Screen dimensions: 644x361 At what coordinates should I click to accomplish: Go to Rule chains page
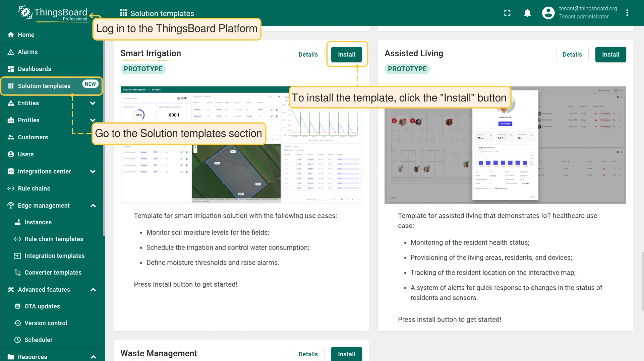34,189
